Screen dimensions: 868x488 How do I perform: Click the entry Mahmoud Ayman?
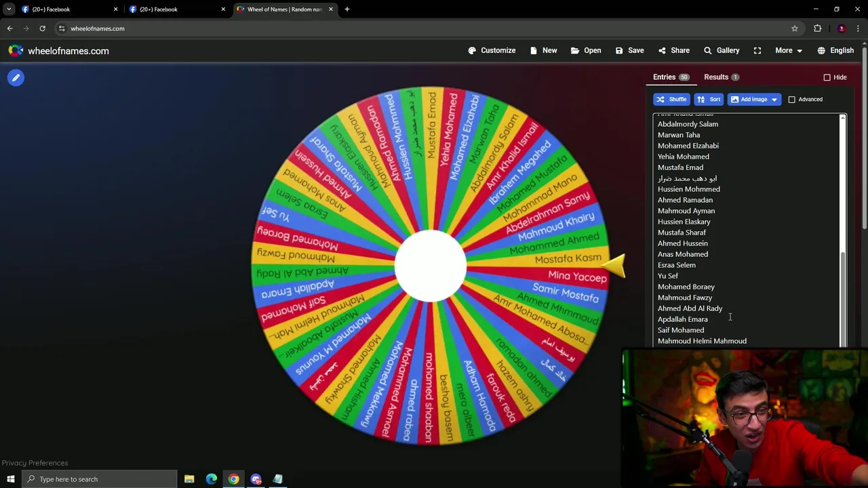pos(686,211)
